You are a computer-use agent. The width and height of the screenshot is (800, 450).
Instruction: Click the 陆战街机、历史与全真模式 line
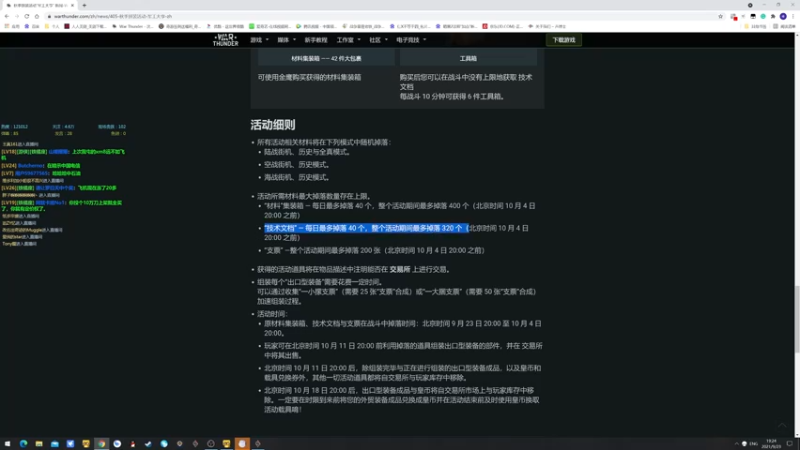coord(307,152)
